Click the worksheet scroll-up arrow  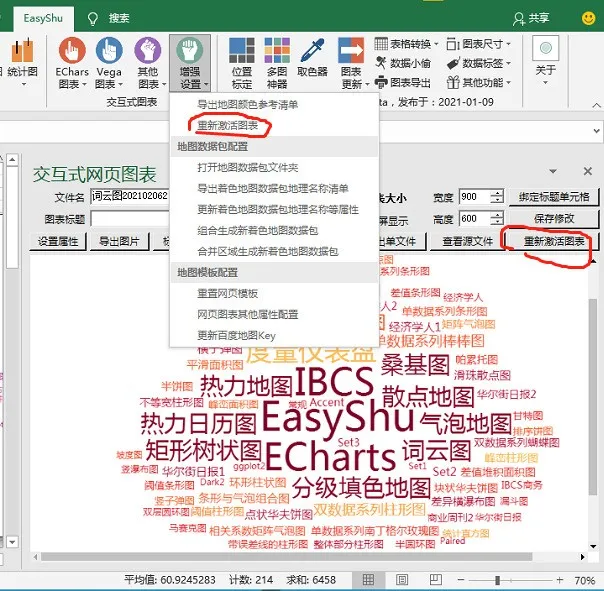tap(12, 159)
